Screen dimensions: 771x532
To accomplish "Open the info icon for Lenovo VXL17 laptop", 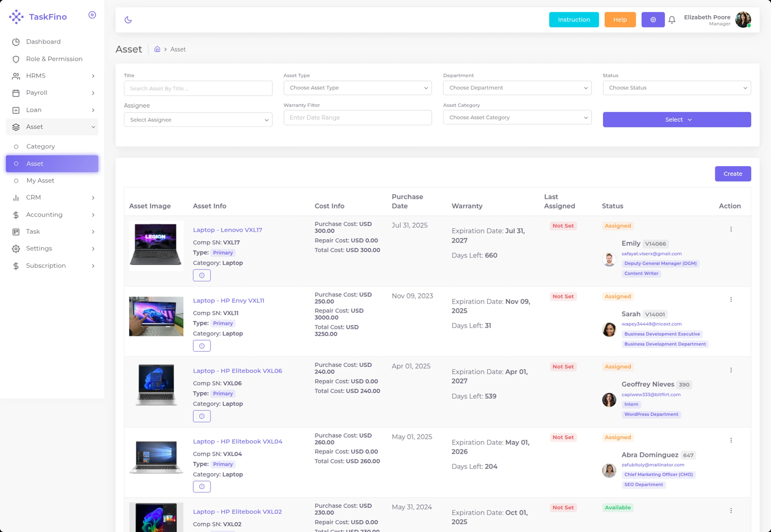I will [202, 275].
